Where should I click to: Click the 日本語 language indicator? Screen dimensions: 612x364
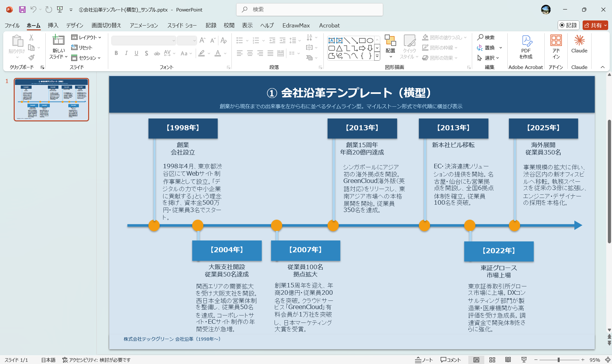[x=48, y=360]
